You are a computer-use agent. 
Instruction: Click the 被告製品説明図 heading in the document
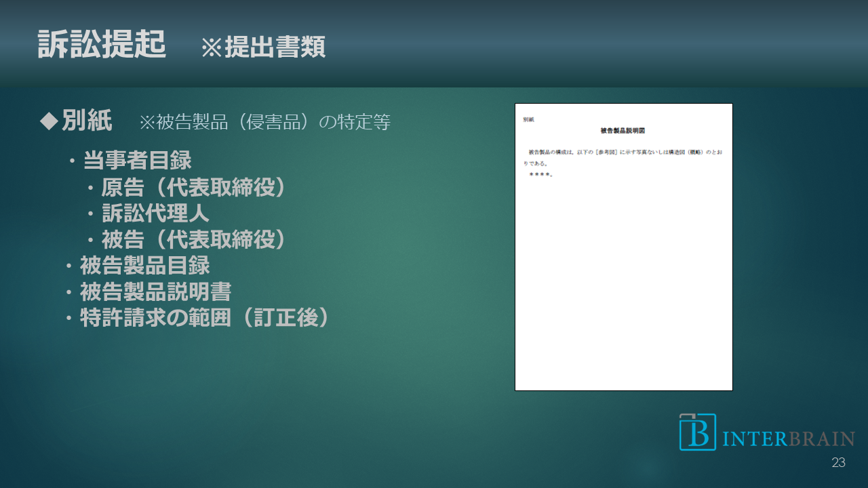pyautogui.click(x=623, y=130)
